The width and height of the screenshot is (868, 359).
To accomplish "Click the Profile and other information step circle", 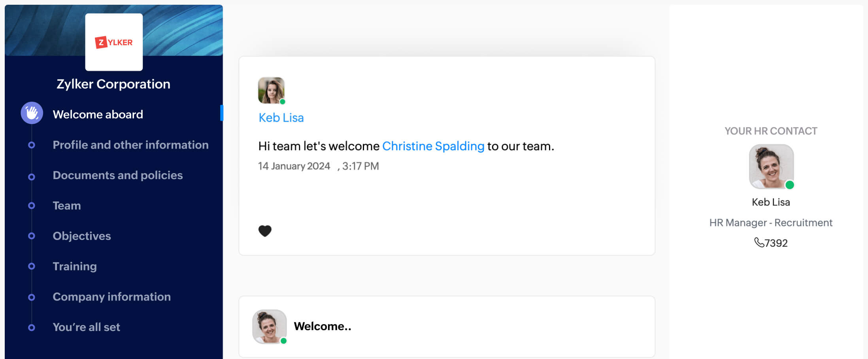I will pos(31,145).
